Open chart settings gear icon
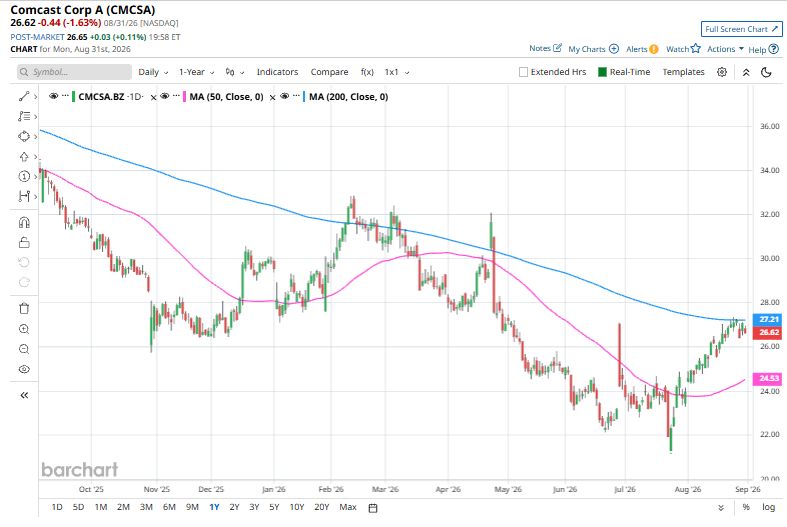The height and width of the screenshot is (527, 787). (x=722, y=72)
